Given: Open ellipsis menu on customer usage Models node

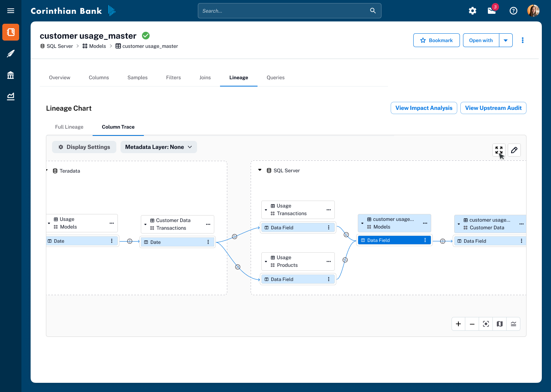Looking at the screenshot, I should click(x=425, y=223).
